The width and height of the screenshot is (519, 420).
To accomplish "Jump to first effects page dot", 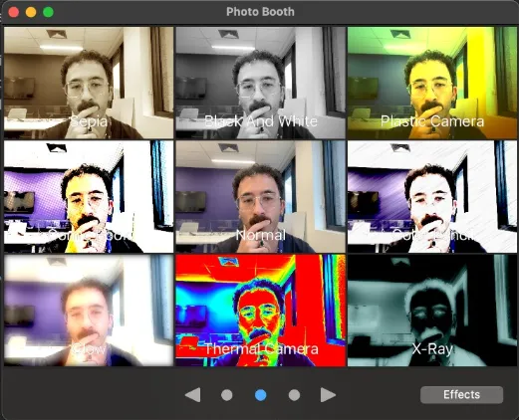I will click(x=227, y=395).
